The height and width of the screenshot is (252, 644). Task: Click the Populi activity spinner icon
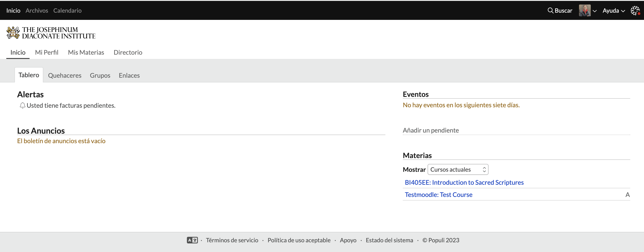coord(635,11)
